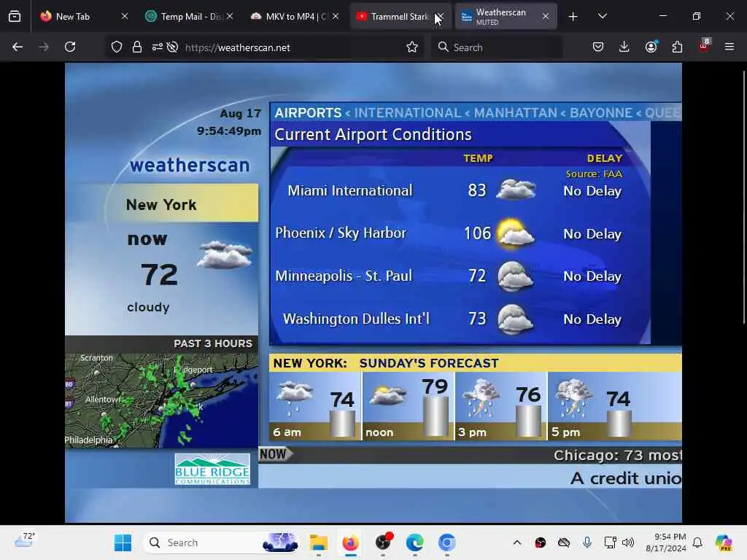Image resolution: width=747 pixels, height=560 pixels.
Task: Open the Extensions puzzle icon
Action: tap(677, 47)
